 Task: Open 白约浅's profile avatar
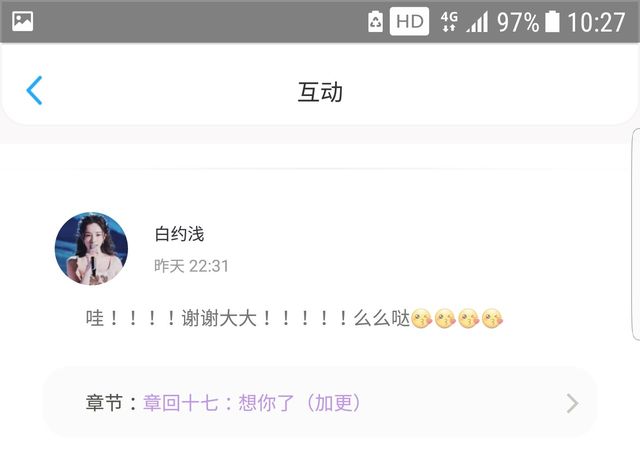click(91, 248)
